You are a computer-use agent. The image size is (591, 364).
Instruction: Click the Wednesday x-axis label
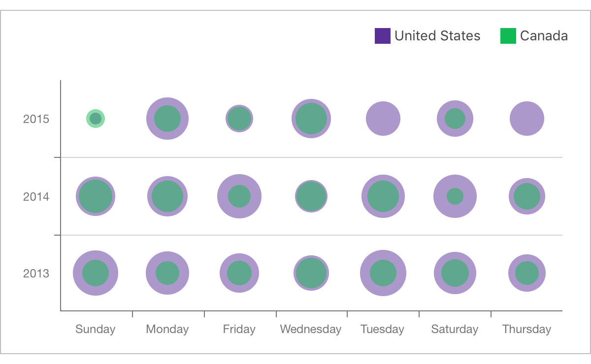click(311, 329)
